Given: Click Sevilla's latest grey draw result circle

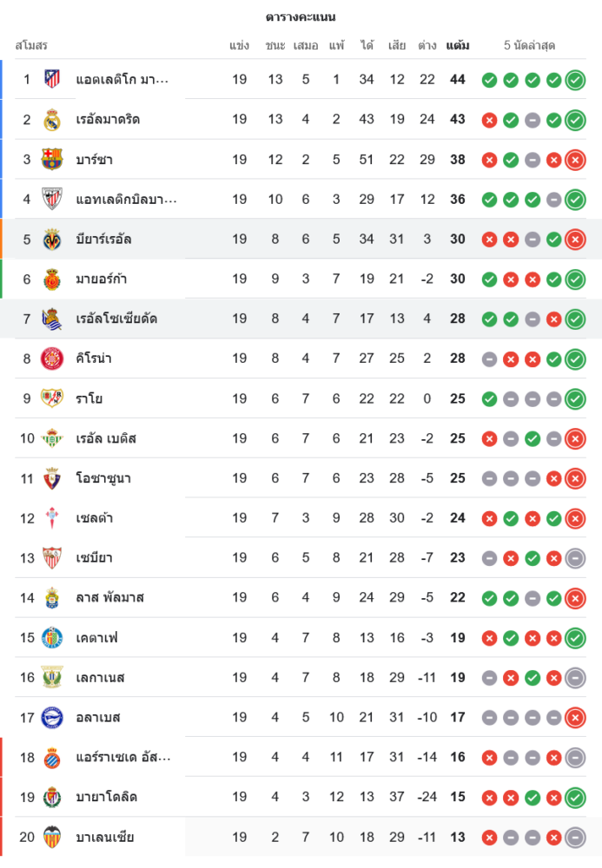Looking at the screenshot, I should (x=574, y=558).
